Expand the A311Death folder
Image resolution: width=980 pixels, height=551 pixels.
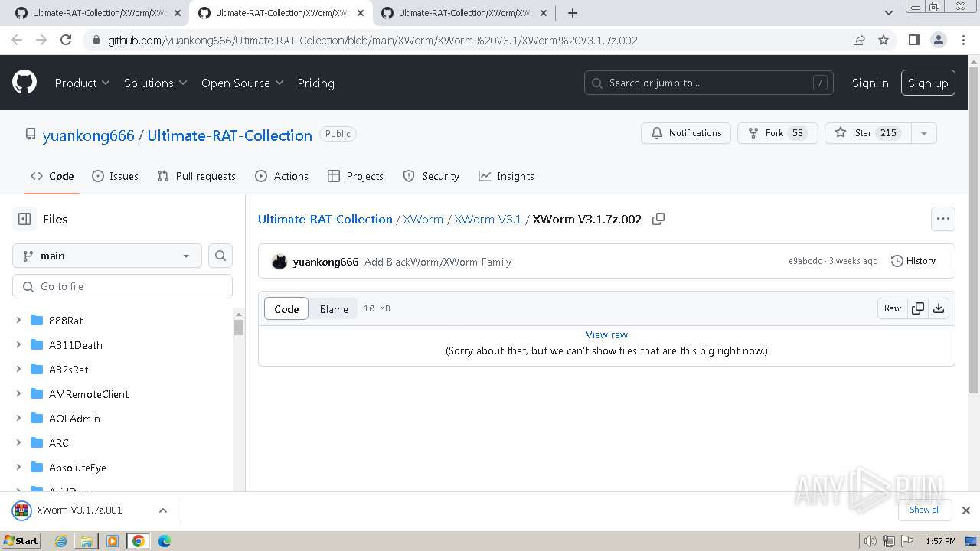18,345
